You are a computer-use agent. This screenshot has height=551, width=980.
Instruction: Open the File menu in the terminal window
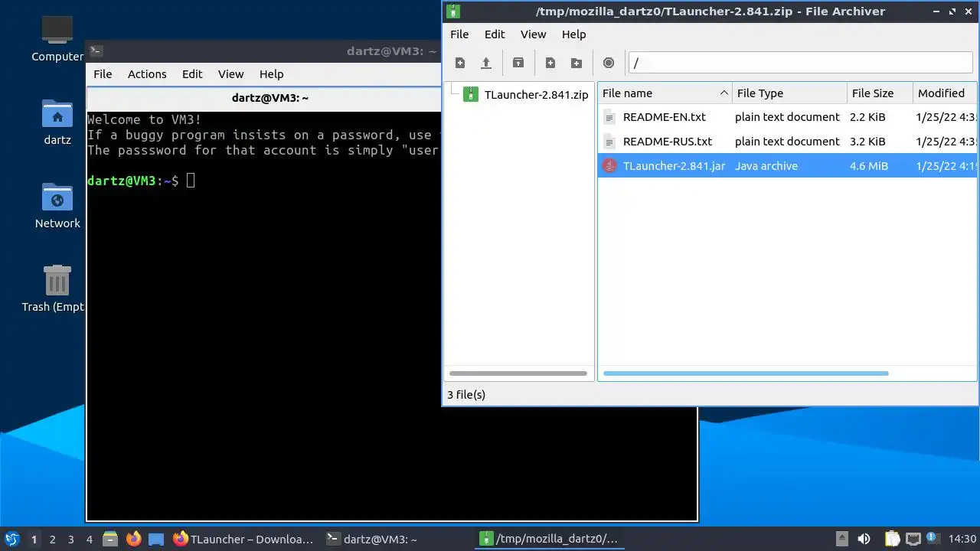tap(103, 74)
